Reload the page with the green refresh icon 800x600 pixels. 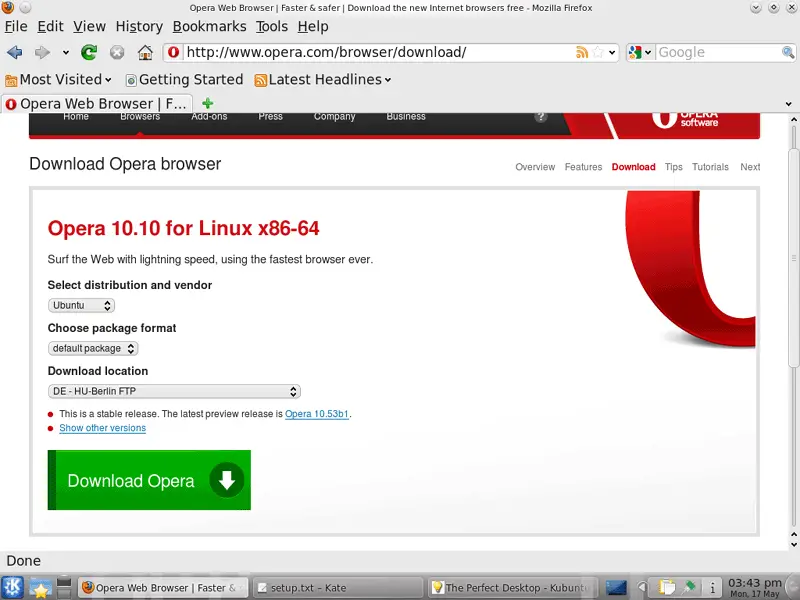pos(89,52)
